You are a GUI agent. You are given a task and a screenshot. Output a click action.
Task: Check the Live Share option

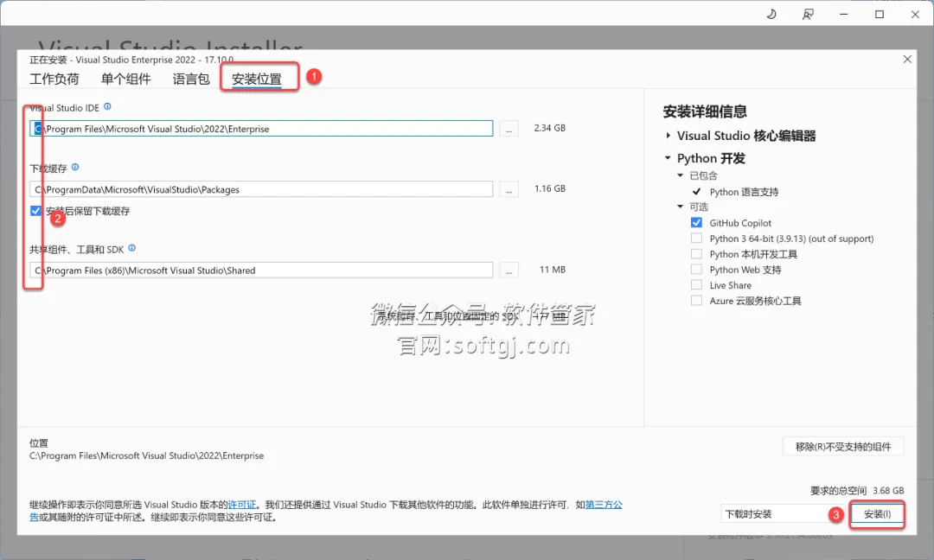pos(696,284)
